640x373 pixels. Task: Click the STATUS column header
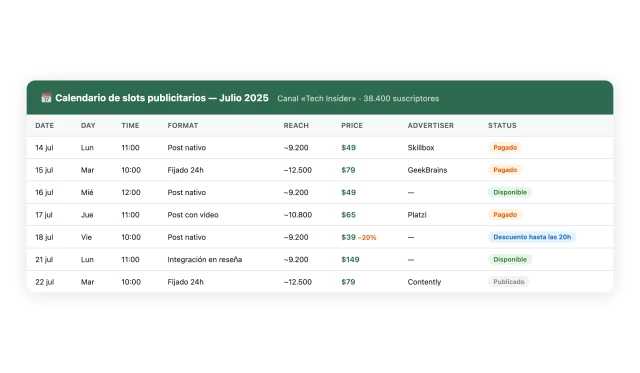(502, 126)
